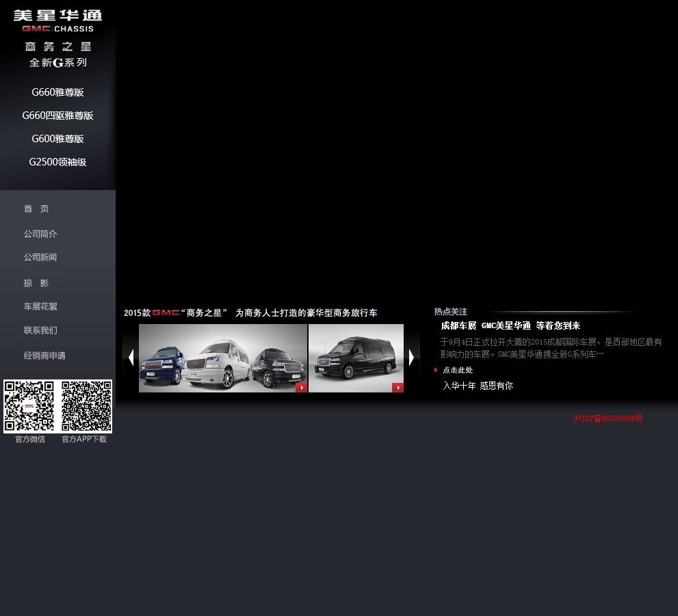
Task: Click the 热点关注 heading
Action: (x=451, y=312)
